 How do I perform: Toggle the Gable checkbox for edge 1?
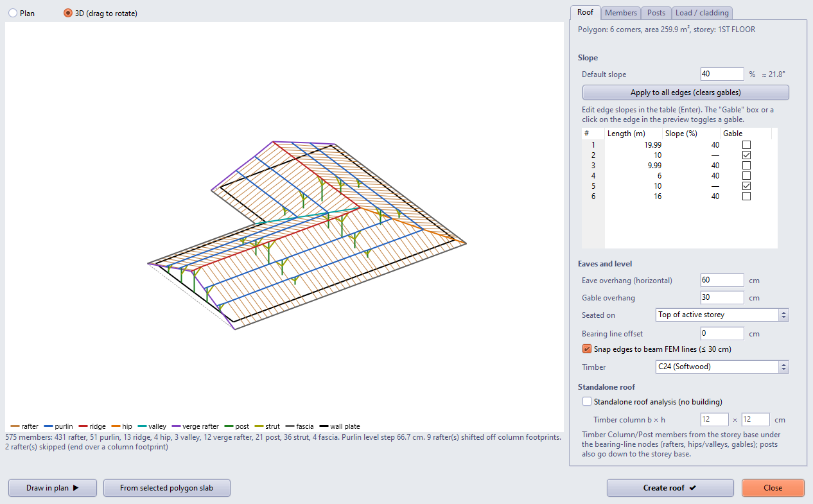click(x=746, y=145)
